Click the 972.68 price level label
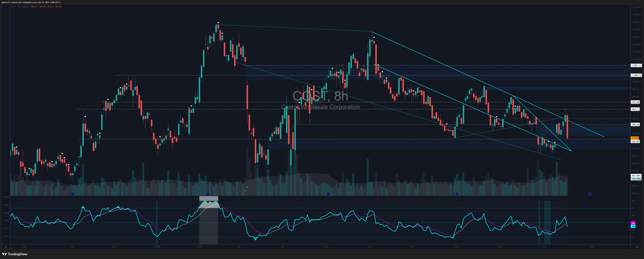The image size is (644, 259). 635,102
